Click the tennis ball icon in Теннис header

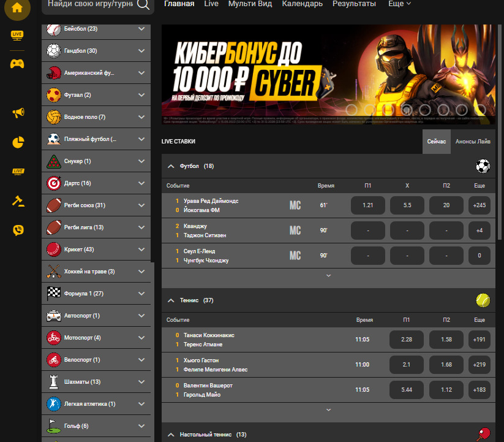click(483, 300)
